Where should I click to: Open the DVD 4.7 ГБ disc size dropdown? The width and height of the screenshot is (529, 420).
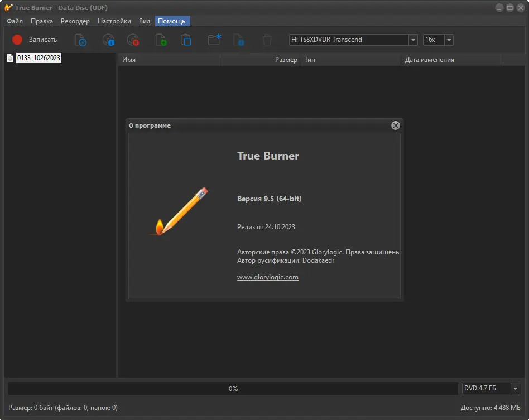tap(515, 388)
